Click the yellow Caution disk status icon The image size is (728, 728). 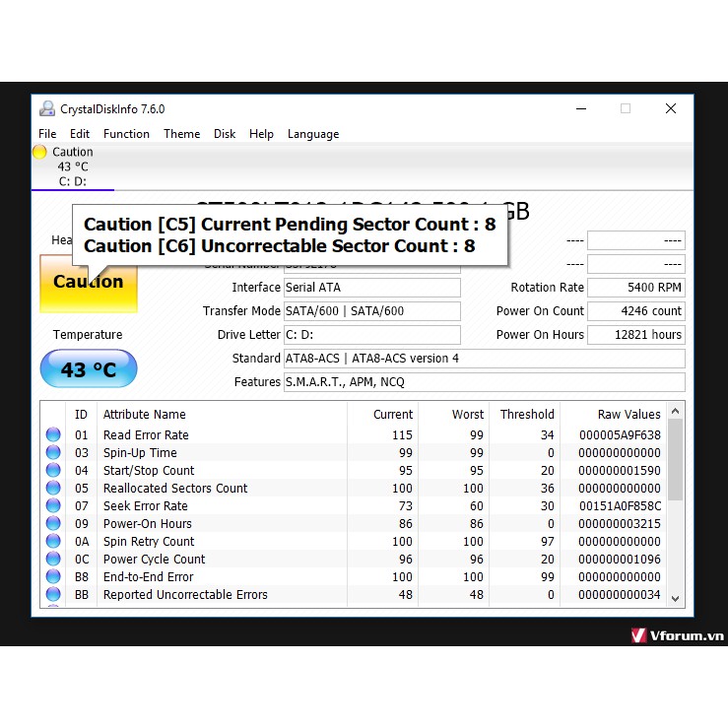coord(39,152)
